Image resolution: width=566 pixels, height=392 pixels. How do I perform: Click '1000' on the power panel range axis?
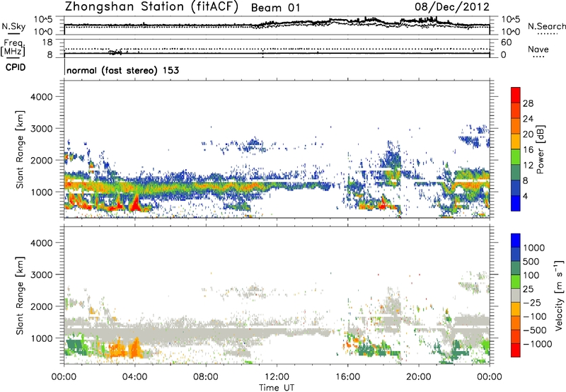[41, 192]
